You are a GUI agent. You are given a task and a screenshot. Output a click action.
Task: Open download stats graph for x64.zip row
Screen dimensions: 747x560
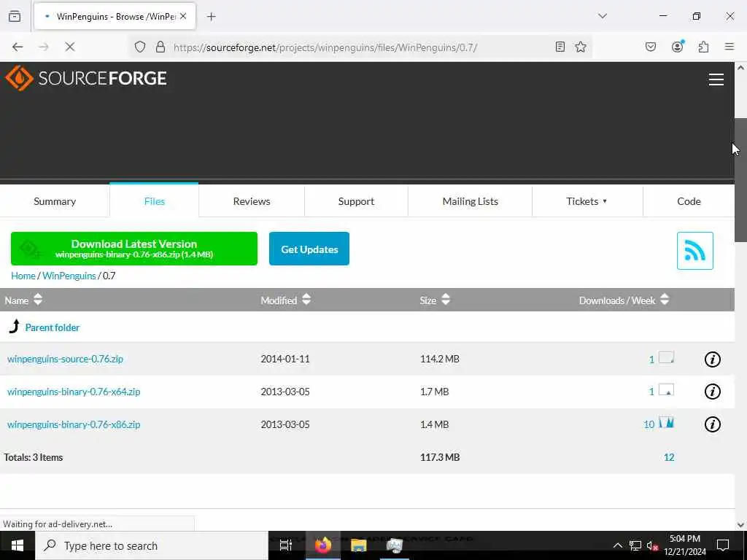(x=666, y=390)
